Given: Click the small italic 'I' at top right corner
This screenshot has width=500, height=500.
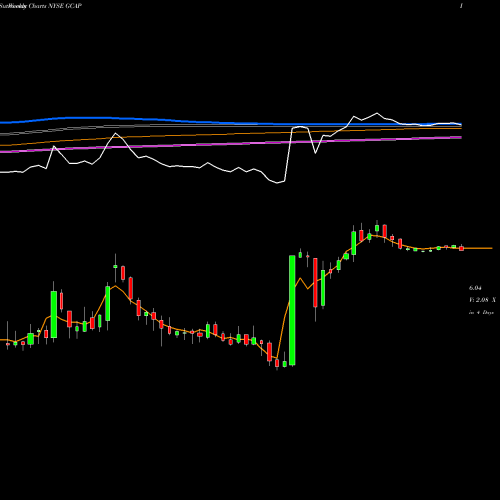Looking at the screenshot, I should pos(461,6).
